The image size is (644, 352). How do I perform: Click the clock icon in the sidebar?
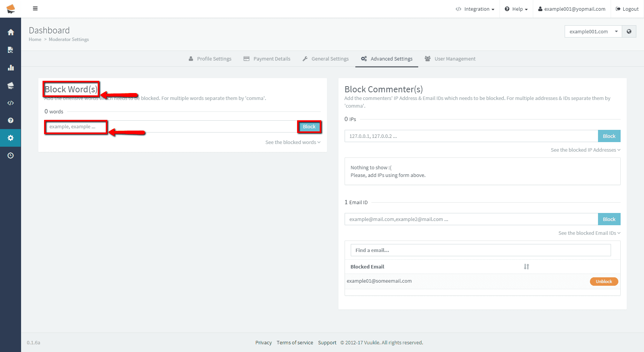11,156
